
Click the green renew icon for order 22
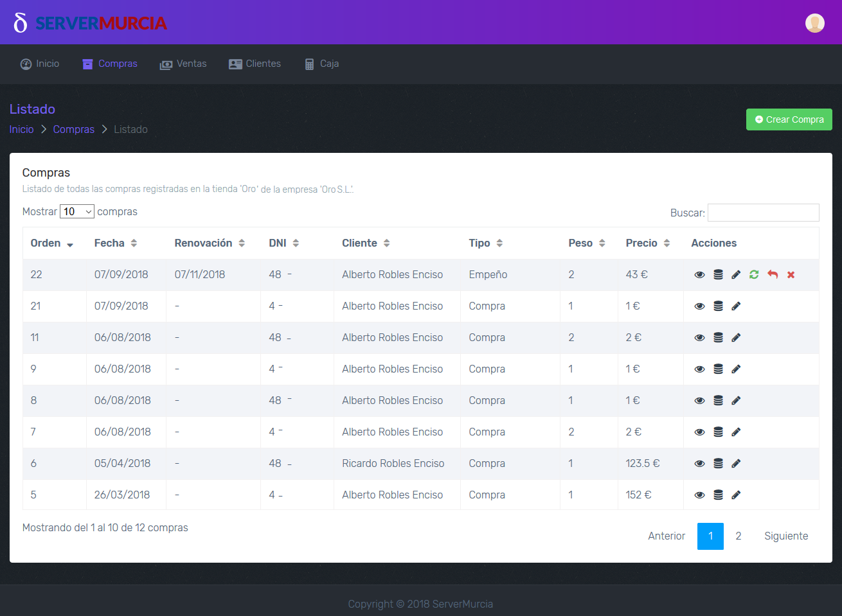[x=754, y=275]
